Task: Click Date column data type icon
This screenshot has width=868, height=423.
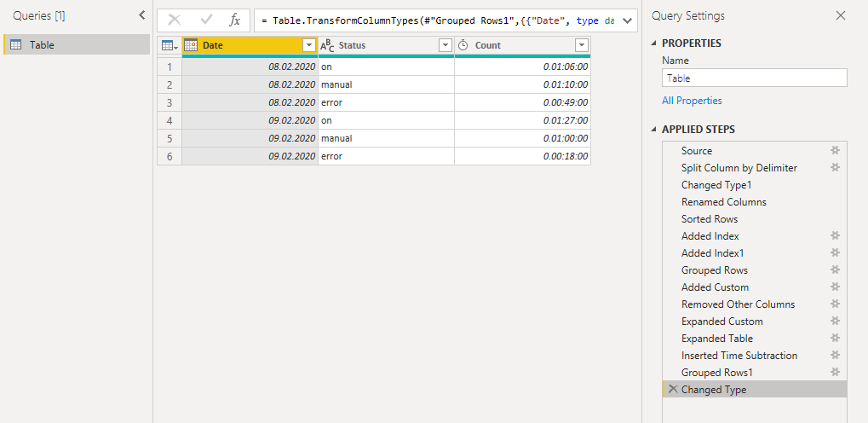Action: (x=191, y=45)
